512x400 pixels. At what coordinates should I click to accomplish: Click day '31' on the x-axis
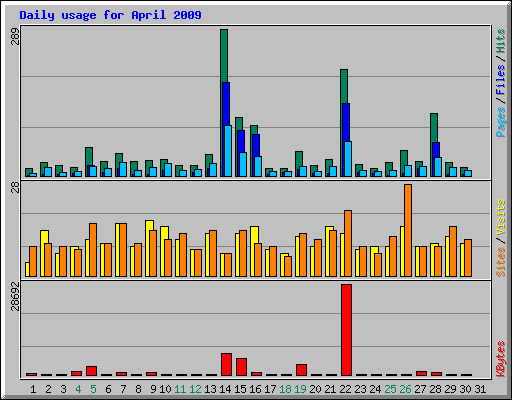[x=480, y=389]
